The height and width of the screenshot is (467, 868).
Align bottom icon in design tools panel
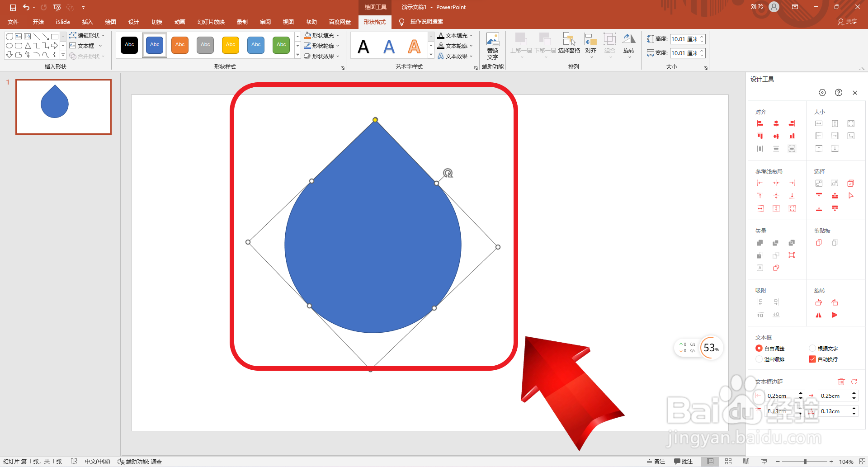pyautogui.click(x=792, y=136)
